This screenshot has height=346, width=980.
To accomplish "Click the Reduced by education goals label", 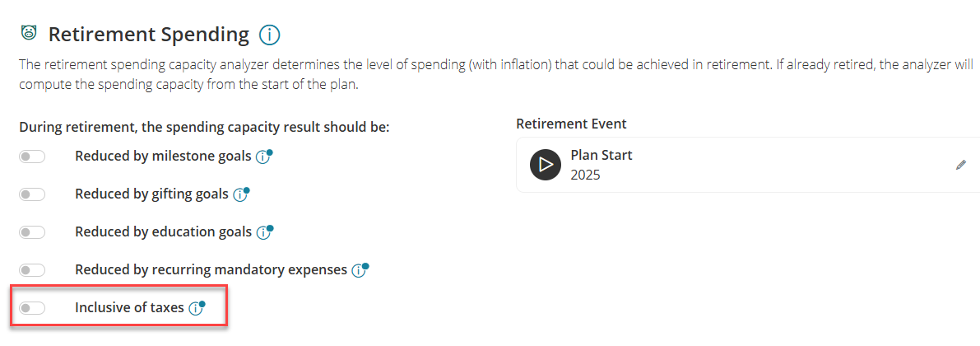I will [x=164, y=232].
